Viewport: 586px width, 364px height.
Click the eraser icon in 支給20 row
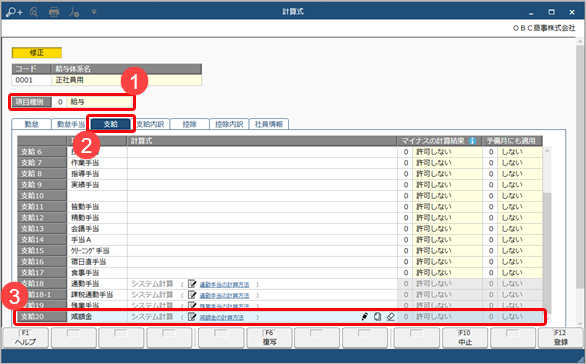[391, 317]
